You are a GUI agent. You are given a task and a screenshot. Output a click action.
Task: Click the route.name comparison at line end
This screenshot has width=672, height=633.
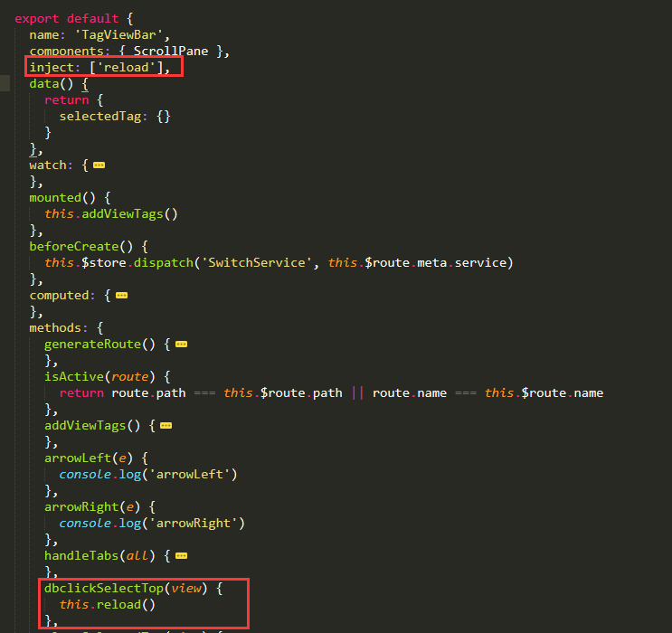click(x=487, y=393)
